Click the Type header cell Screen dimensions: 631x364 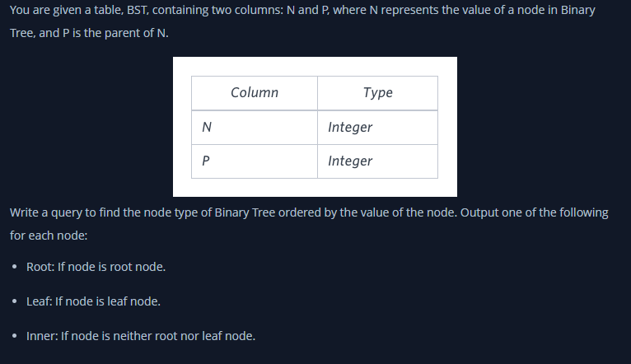(x=377, y=93)
